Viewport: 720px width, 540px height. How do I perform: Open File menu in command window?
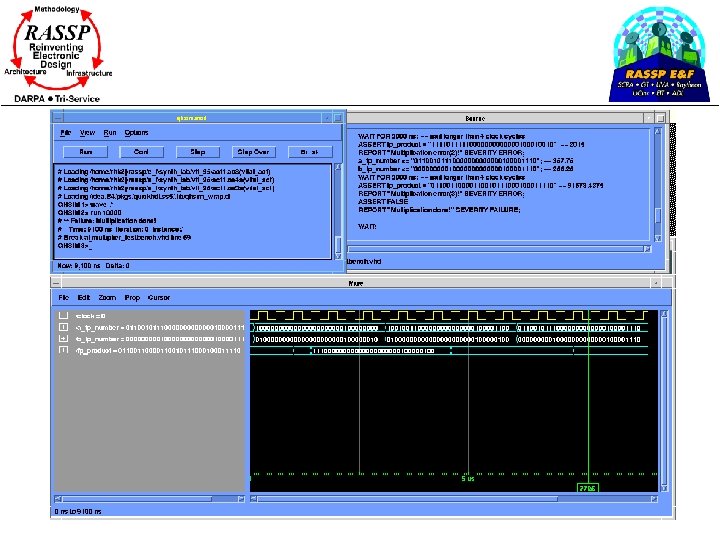coord(66,133)
